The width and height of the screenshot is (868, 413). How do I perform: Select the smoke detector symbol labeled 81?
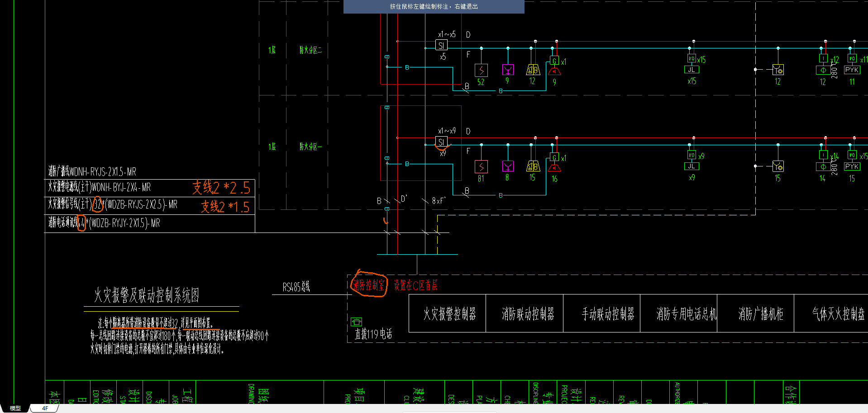pos(481,166)
